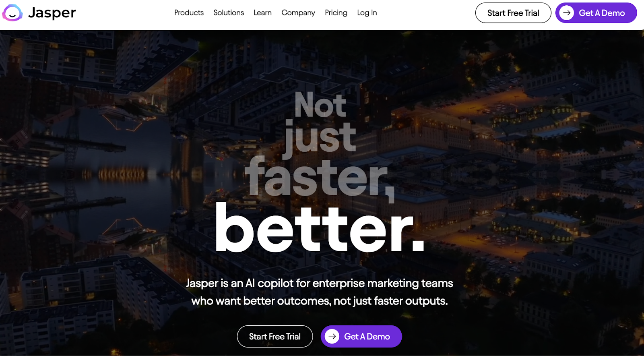The width and height of the screenshot is (644, 356).
Task: Click the arrow circle icon in the hero demo button
Action: (332, 336)
